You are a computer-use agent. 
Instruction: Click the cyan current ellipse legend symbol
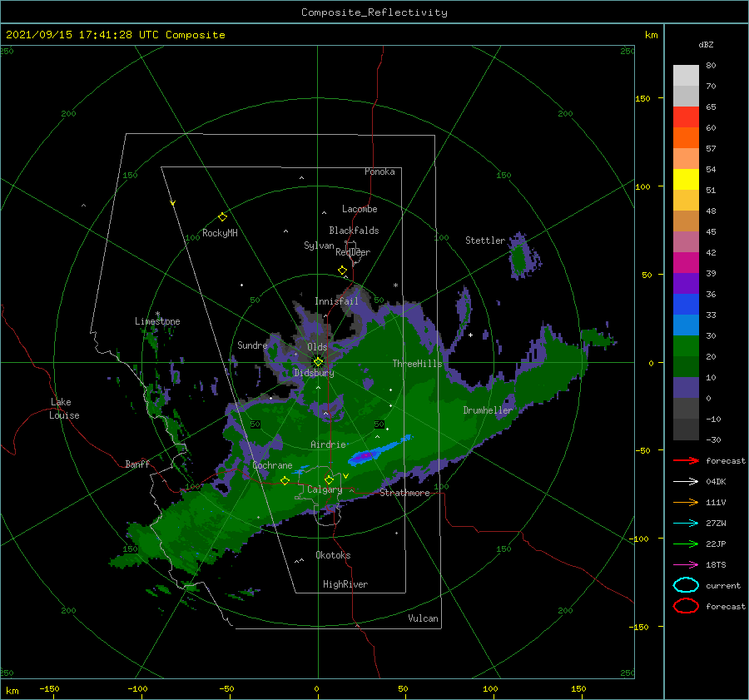click(x=686, y=585)
